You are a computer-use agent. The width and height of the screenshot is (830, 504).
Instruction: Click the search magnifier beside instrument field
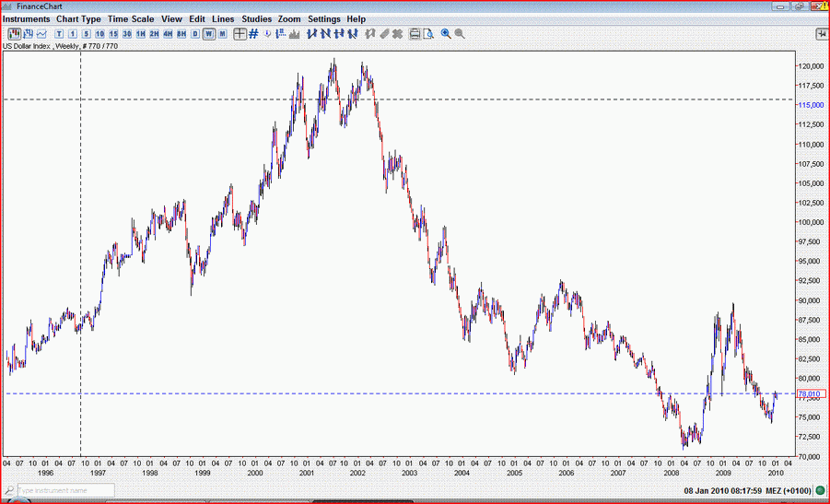click(x=9, y=490)
